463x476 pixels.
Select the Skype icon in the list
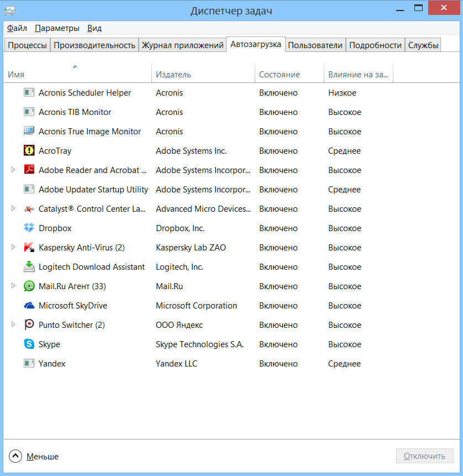(x=29, y=344)
